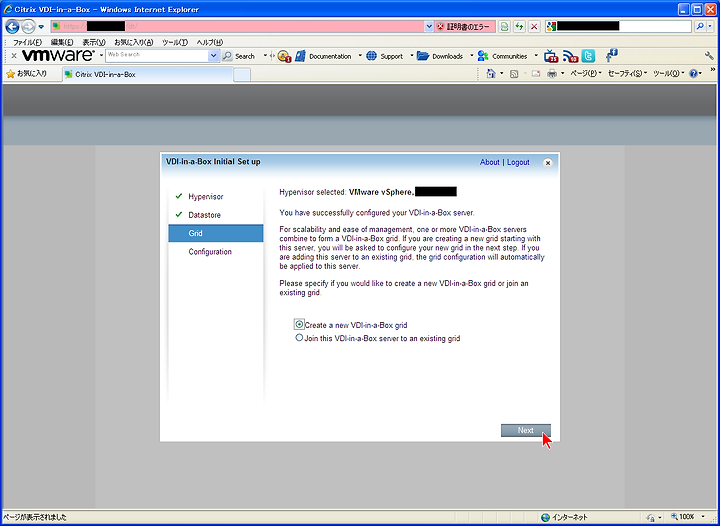Image resolution: width=720 pixels, height=526 pixels.
Task: Click the green refresh page icon
Action: (519, 27)
